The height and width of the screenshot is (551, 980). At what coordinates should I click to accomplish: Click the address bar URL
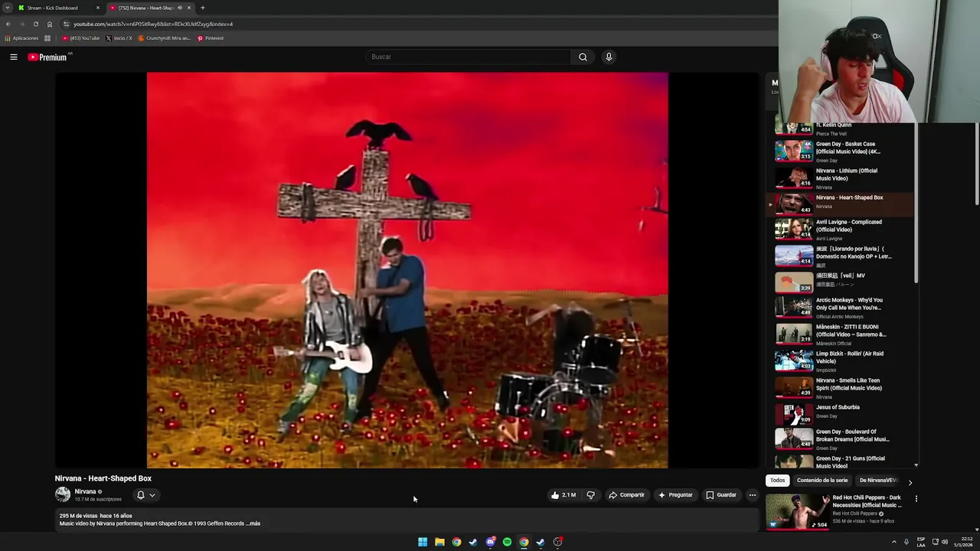tap(153, 24)
